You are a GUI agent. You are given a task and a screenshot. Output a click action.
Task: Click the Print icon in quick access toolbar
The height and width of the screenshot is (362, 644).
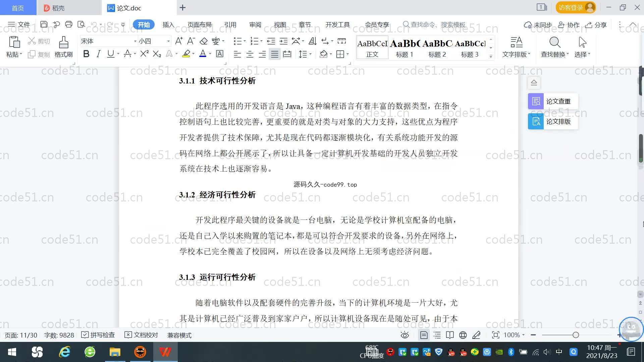pyautogui.click(x=69, y=24)
